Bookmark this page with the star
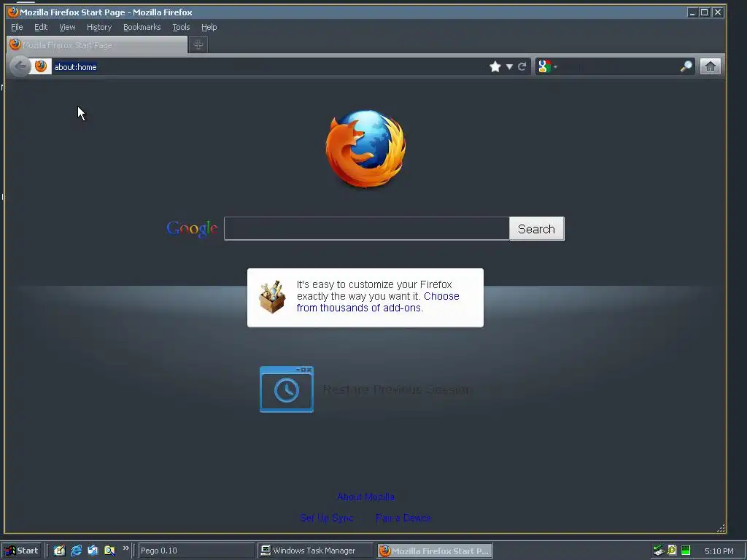The height and width of the screenshot is (560, 747). (x=495, y=66)
